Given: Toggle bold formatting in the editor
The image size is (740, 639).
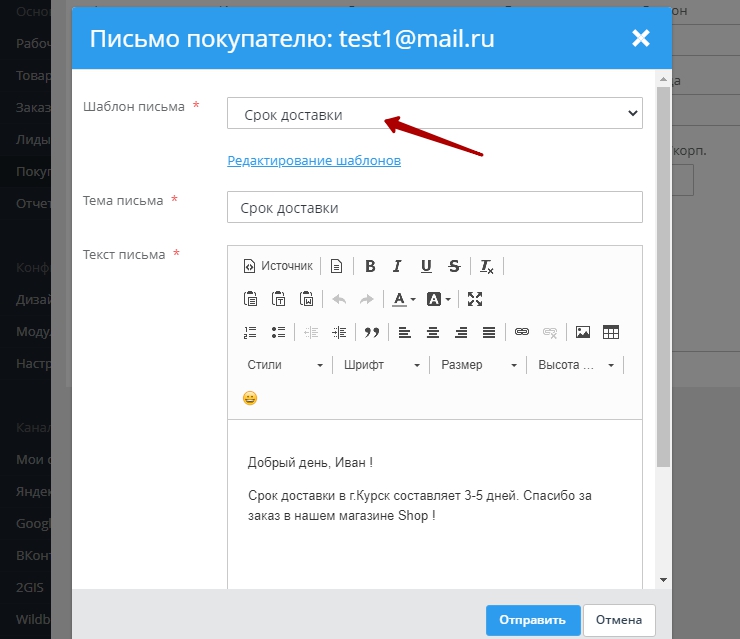Looking at the screenshot, I should pos(370,266).
